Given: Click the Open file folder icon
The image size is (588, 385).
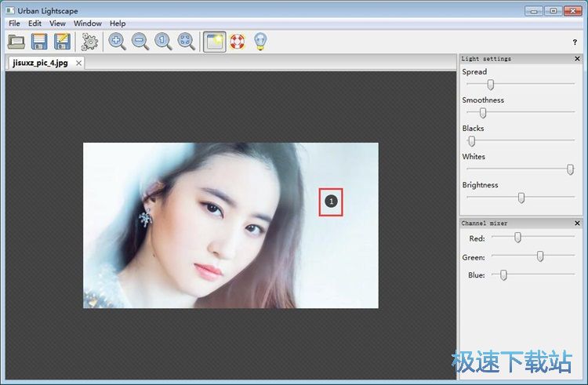Looking at the screenshot, I should click(16, 42).
